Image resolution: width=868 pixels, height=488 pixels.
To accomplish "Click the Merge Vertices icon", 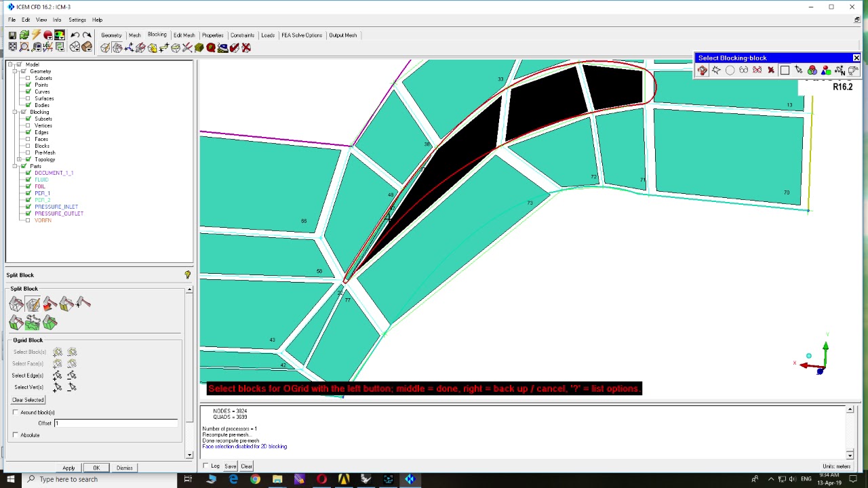I will point(129,47).
